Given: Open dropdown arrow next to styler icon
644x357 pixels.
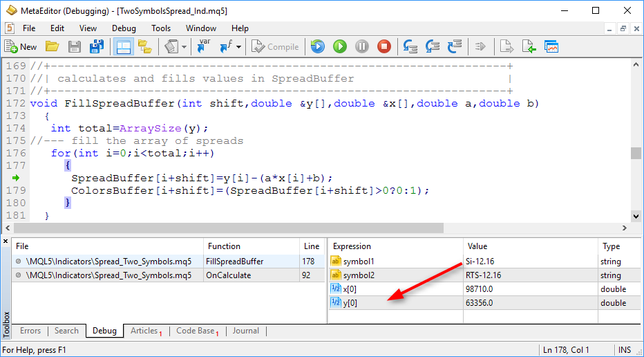Looking at the screenshot, I should (184, 47).
